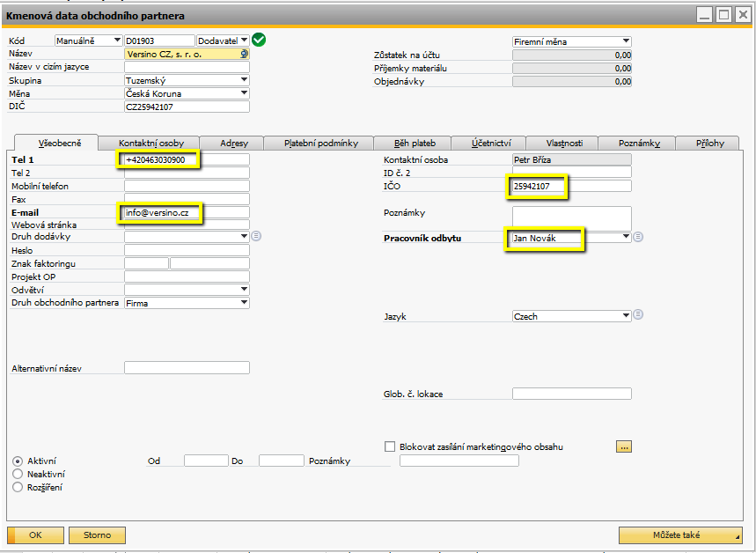Open the Účetnictví tab
The height and width of the screenshot is (553, 756).
coord(491,144)
